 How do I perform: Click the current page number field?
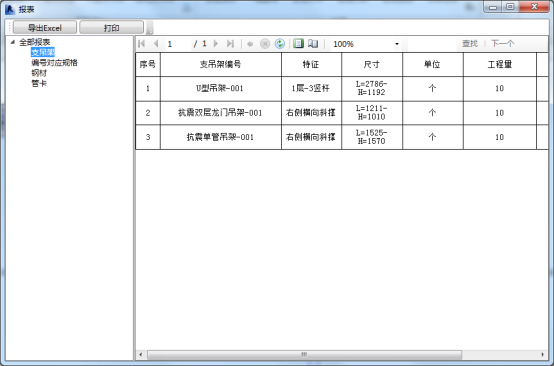(178, 44)
